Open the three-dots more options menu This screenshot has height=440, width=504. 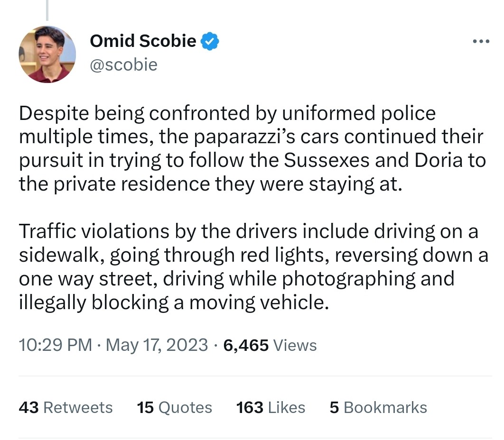click(x=481, y=41)
